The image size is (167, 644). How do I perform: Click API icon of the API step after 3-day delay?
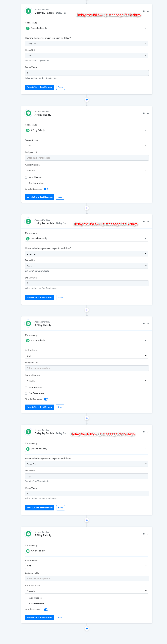[x=29, y=324]
